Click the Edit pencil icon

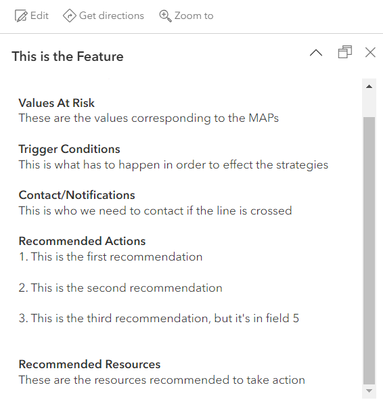(x=21, y=16)
